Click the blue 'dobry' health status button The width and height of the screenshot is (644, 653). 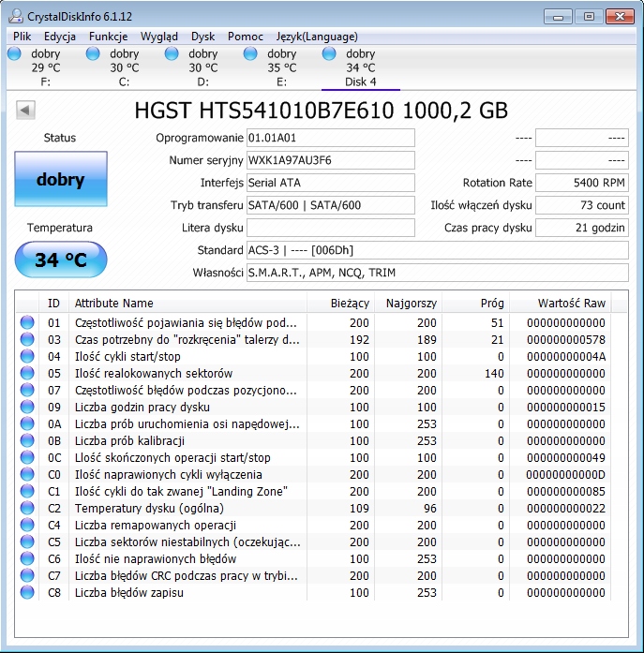(60, 179)
